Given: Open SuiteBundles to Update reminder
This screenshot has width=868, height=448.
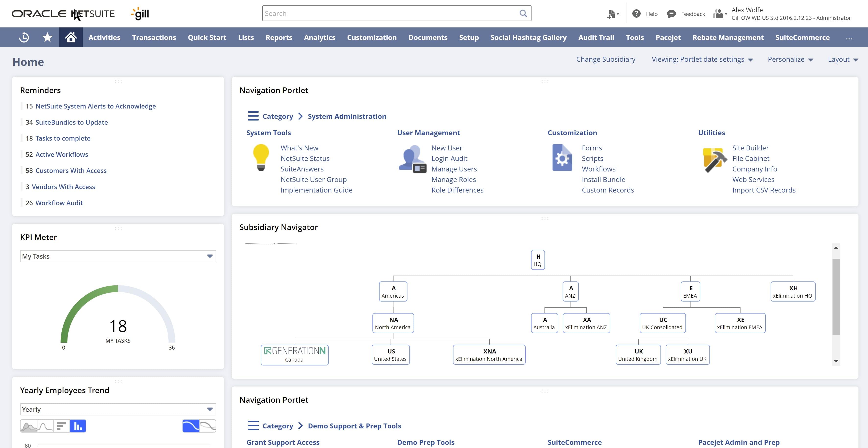Looking at the screenshot, I should [71, 122].
